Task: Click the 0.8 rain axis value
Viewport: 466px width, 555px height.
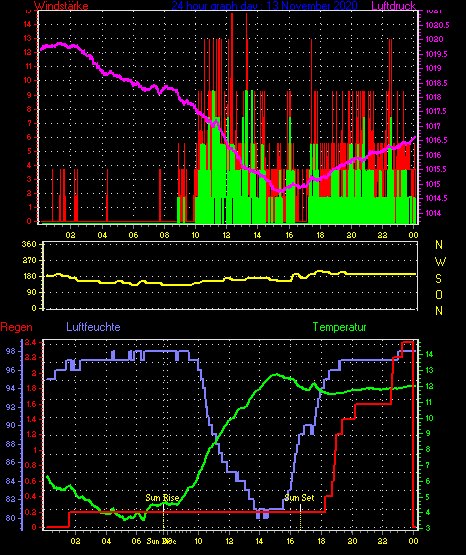Action: click(30, 465)
